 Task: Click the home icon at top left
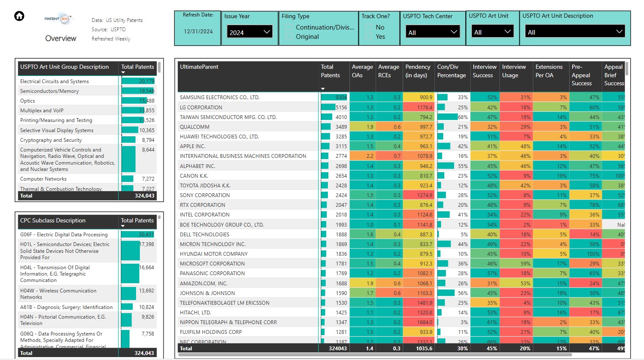click(19, 16)
